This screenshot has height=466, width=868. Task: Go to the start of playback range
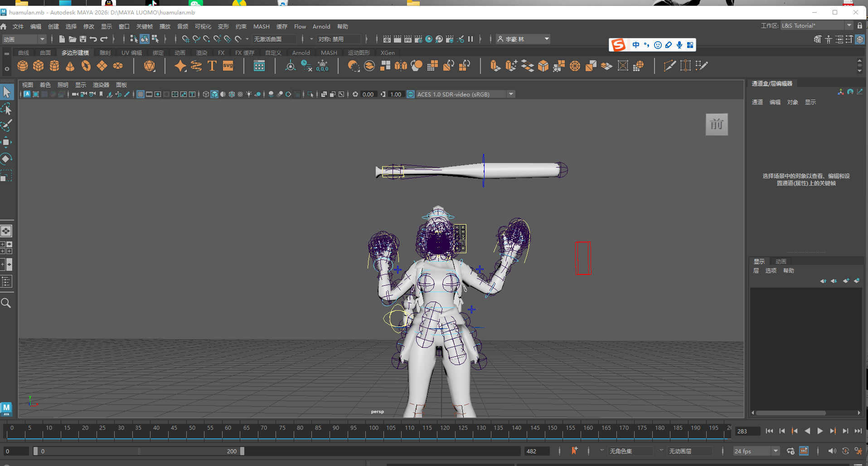[x=769, y=431]
